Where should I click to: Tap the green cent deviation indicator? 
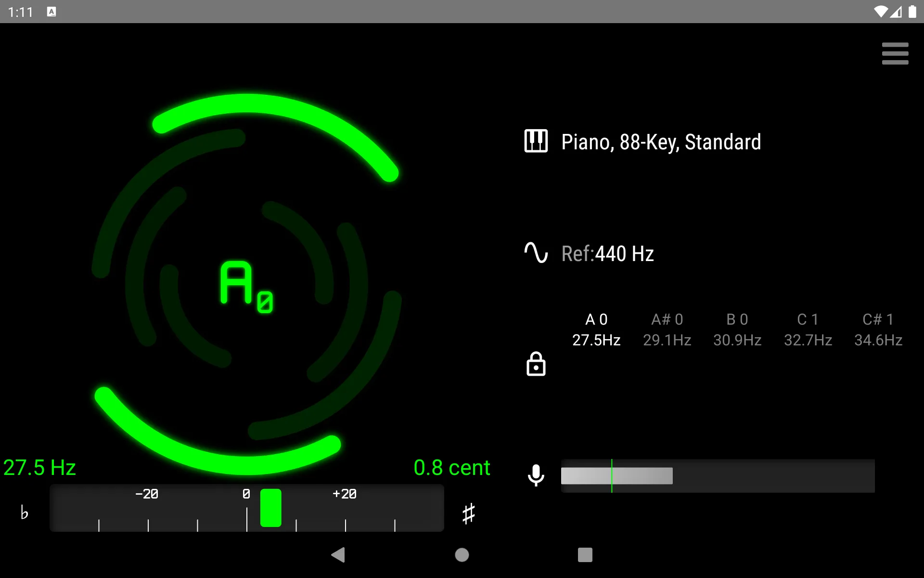[x=270, y=508]
